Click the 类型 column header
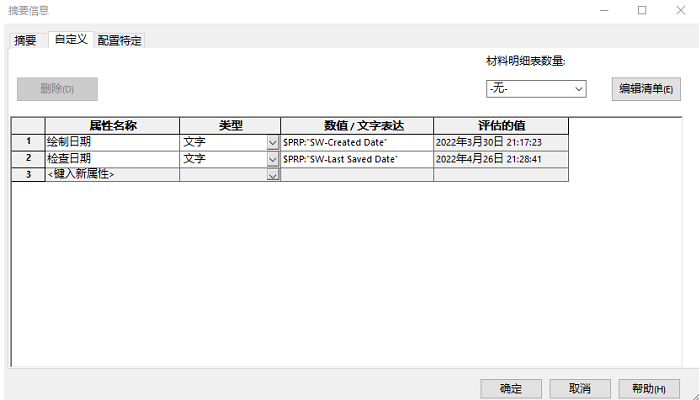Viewport: 700px width, 400px height. 230,126
